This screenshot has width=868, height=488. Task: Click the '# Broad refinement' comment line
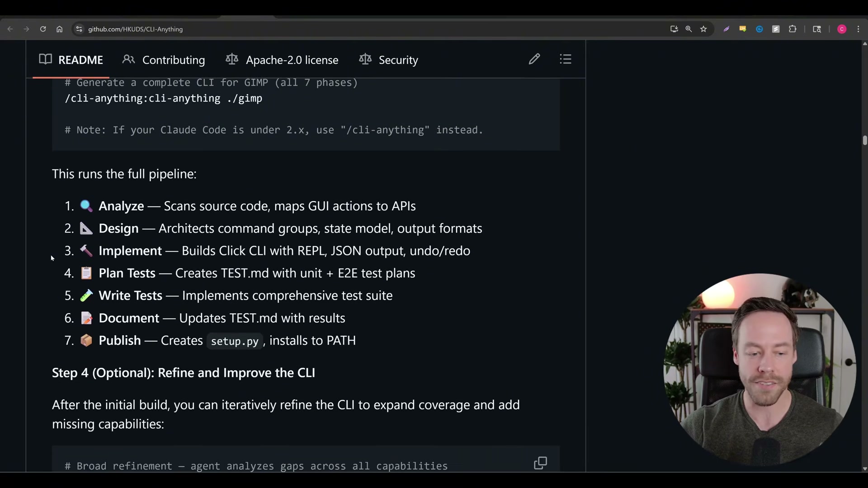tap(256, 466)
